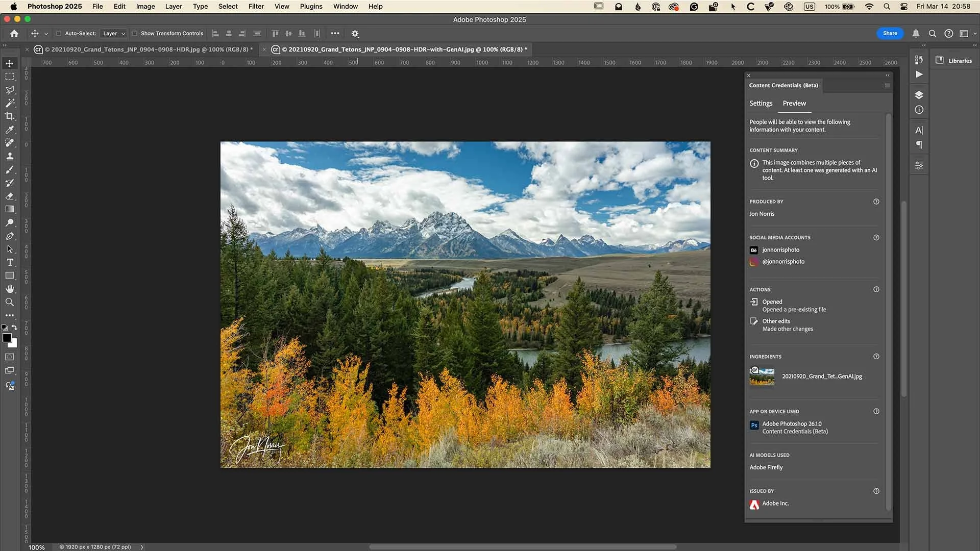Switch to the Settings tab
Screen dimensions: 980x551
(x=761, y=103)
